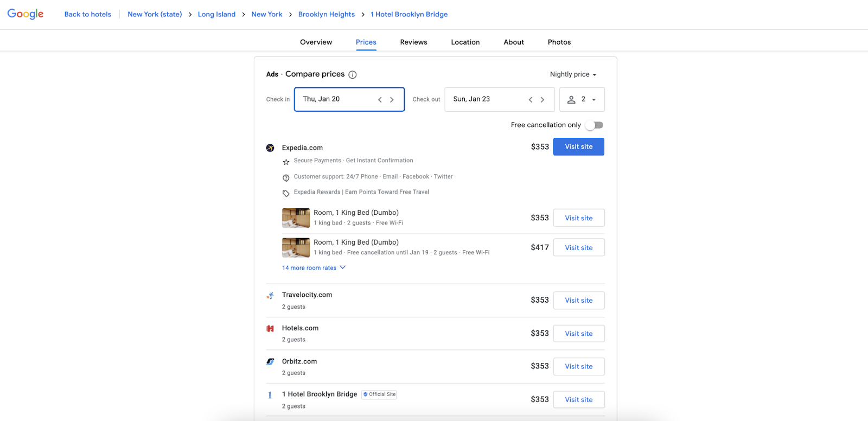Open thumbnail of $417 King Bed room
Viewport: 868px width, 421px height.
[296, 248]
